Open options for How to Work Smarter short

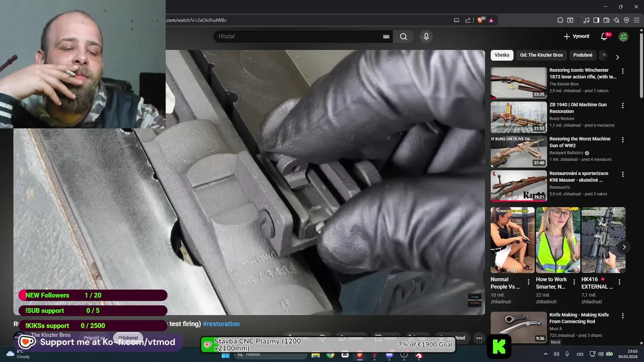pos(574,282)
